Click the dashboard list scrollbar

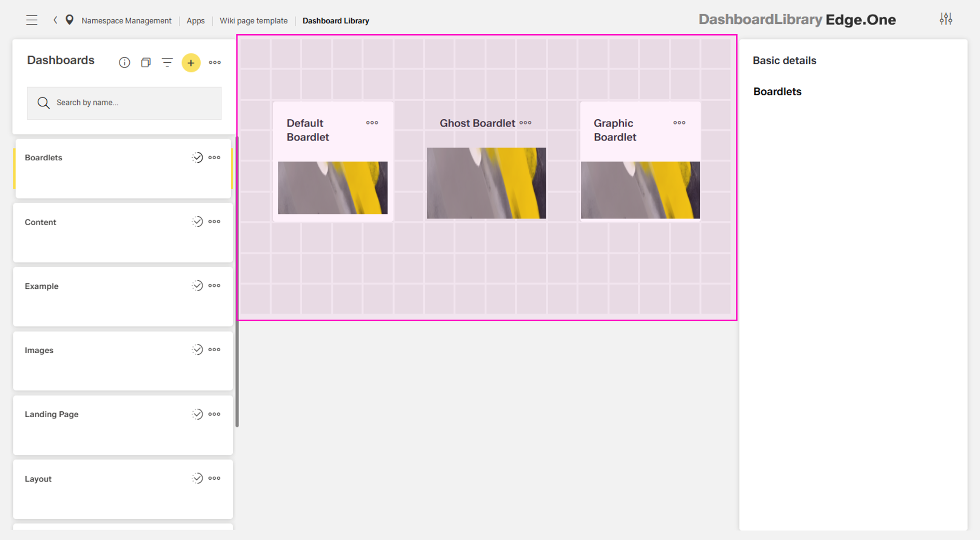(x=237, y=280)
